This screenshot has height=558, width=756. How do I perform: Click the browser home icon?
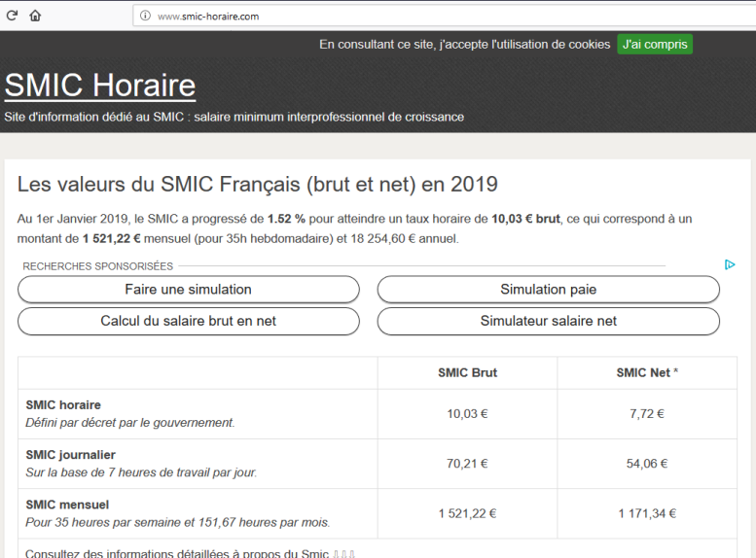35,16
